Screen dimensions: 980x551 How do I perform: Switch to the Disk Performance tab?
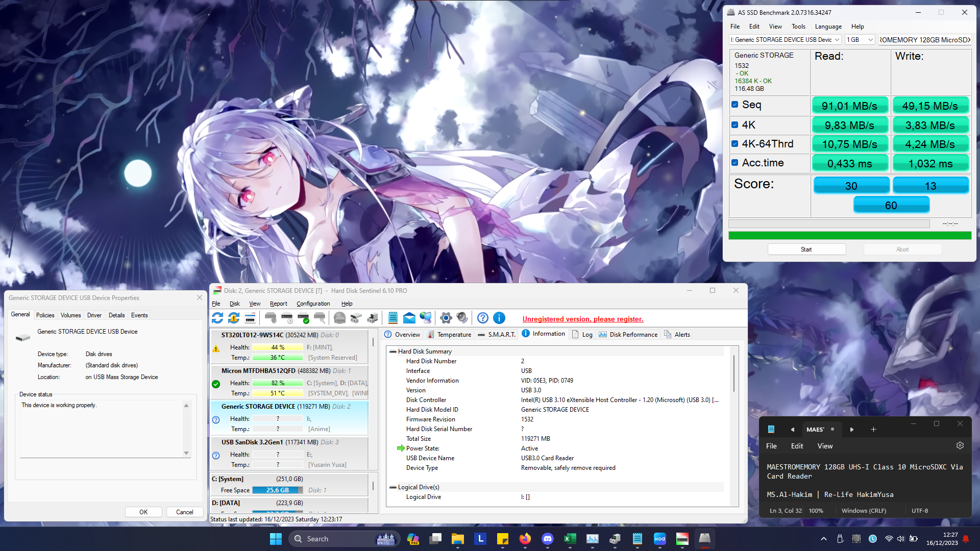tap(628, 335)
